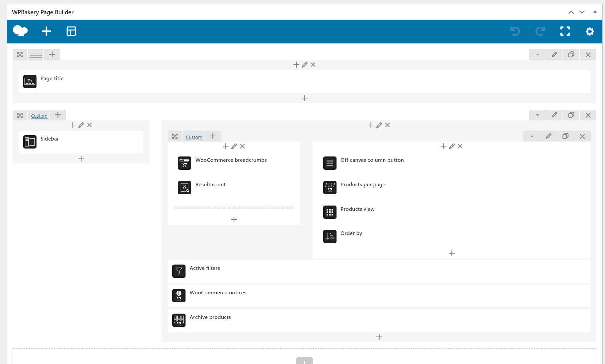The width and height of the screenshot is (605, 364).
Task: Delete the Page title row
Action: click(x=588, y=55)
